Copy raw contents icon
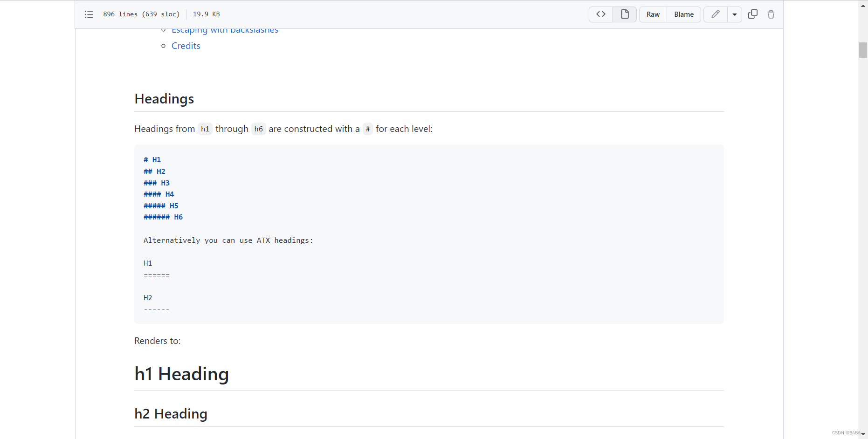This screenshot has height=439, width=868. pos(753,14)
